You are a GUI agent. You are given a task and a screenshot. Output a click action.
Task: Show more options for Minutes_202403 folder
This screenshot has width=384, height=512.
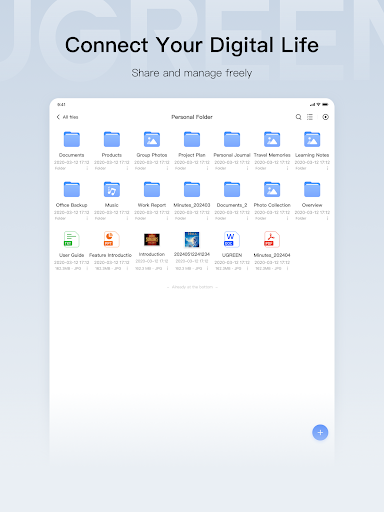point(207,218)
